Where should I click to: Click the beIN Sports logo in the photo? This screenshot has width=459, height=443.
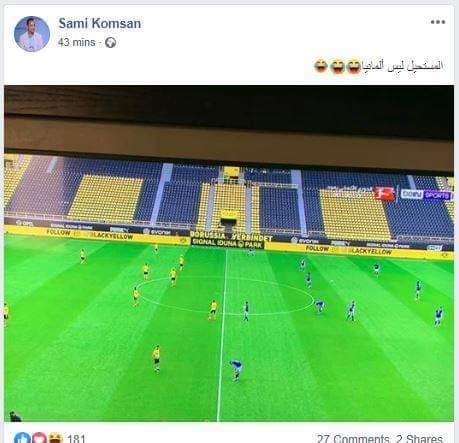pyautogui.click(x=427, y=195)
